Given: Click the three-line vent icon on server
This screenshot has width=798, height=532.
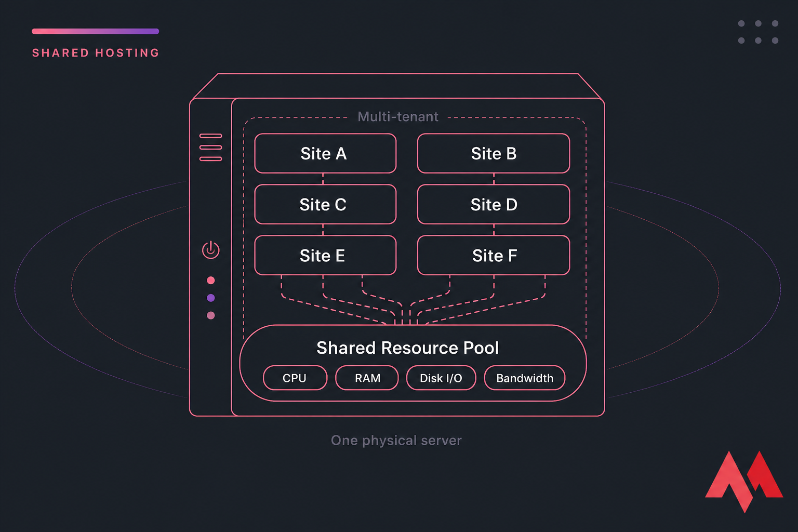Looking at the screenshot, I should click(x=210, y=148).
